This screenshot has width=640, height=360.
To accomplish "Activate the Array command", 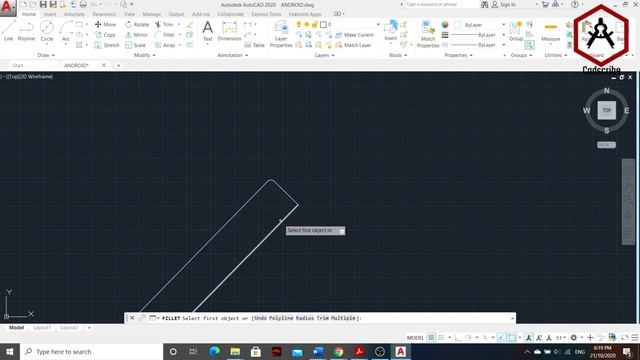I will (x=165, y=45).
